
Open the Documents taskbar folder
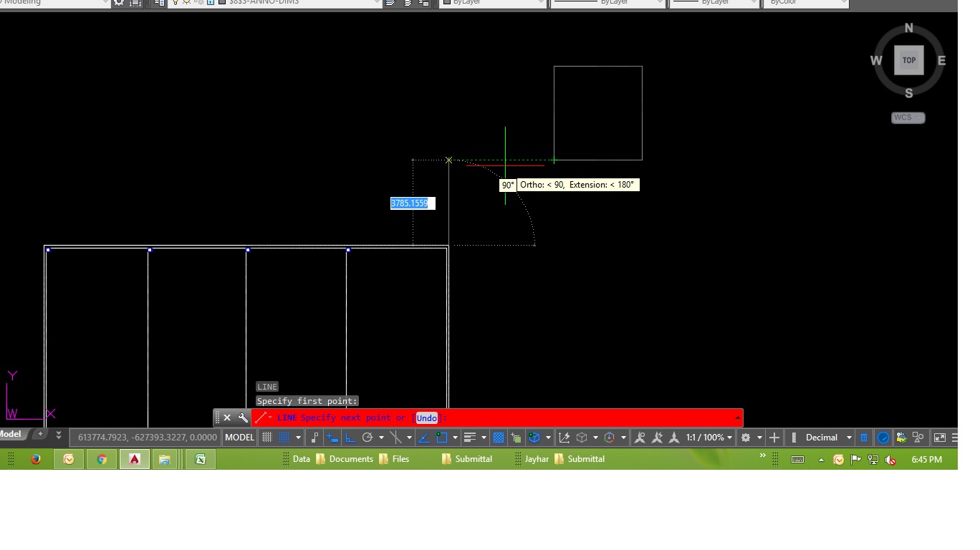coord(345,459)
